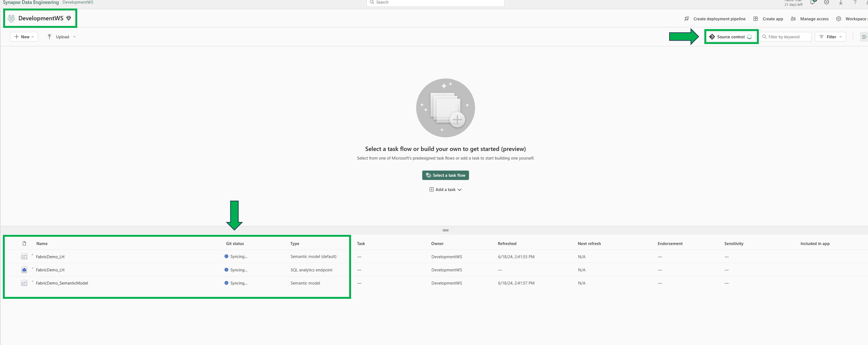Expand the Add a task dropdown
This screenshot has width=868, height=345.
click(446, 190)
